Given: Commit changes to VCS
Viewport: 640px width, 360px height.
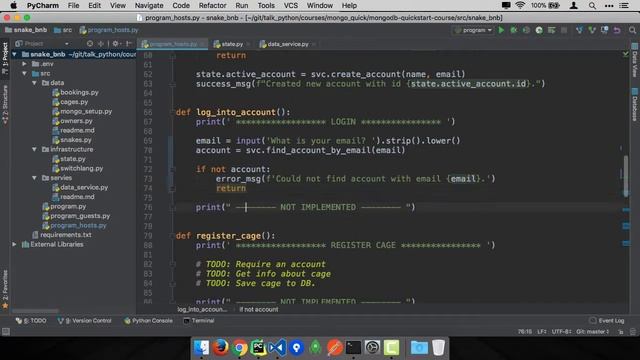Looking at the screenshot, I should coord(592,30).
